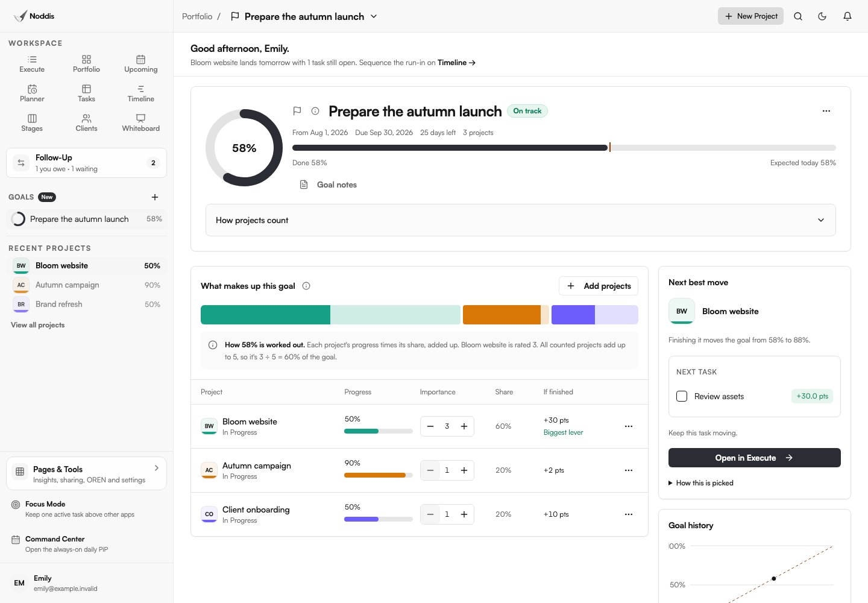Click the EM user avatar
This screenshot has height=603, width=868.
coord(19,583)
